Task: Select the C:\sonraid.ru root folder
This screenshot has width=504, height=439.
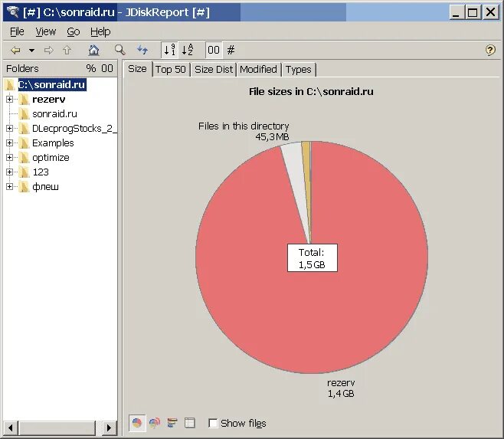Action: pyautogui.click(x=52, y=84)
